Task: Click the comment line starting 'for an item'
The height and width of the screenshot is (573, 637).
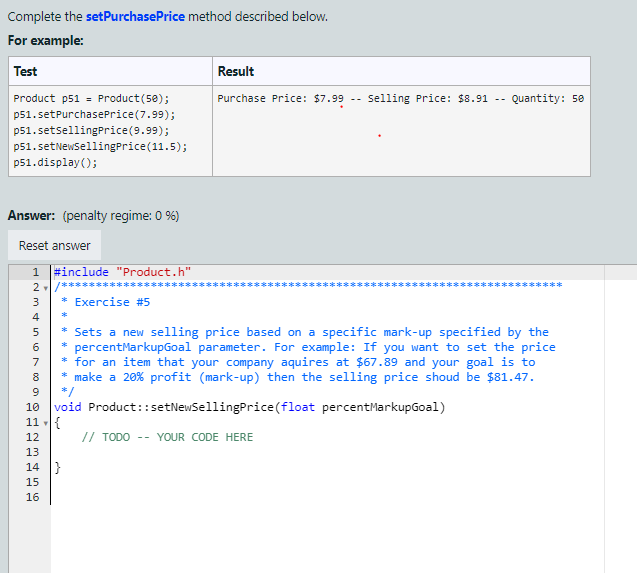Action: click(298, 362)
